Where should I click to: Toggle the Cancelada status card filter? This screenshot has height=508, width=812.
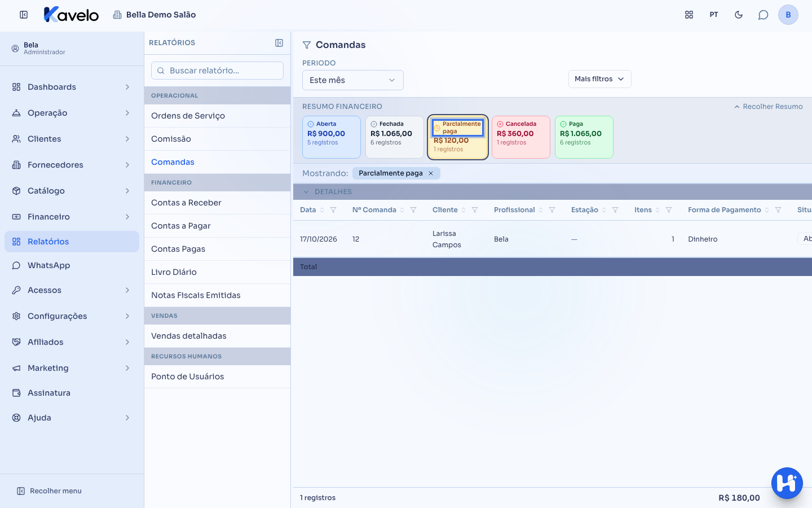[521, 137]
